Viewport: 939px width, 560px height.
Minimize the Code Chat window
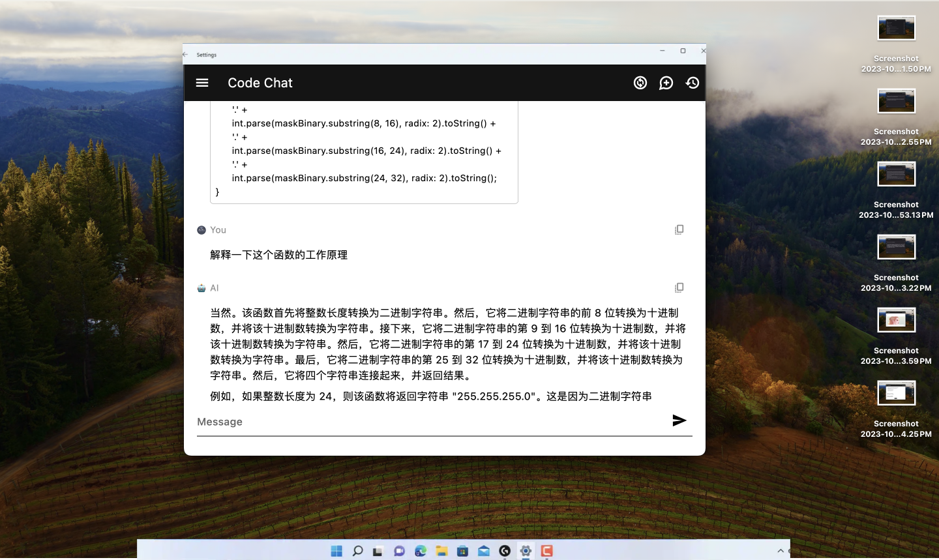click(663, 51)
